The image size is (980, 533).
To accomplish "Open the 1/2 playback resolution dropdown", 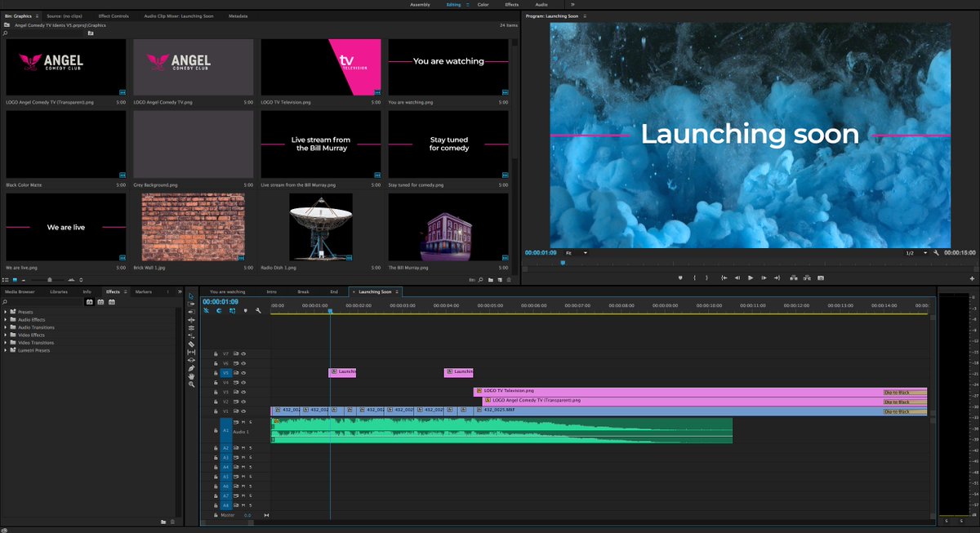I will click(916, 253).
